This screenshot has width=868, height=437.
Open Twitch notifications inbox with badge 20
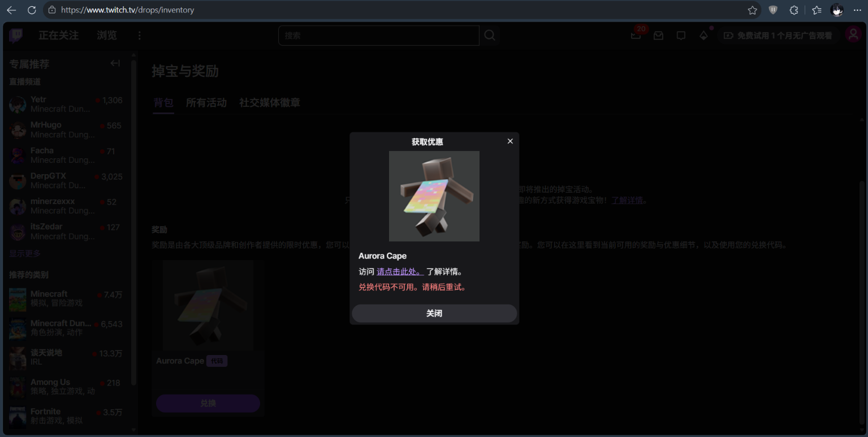point(637,35)
